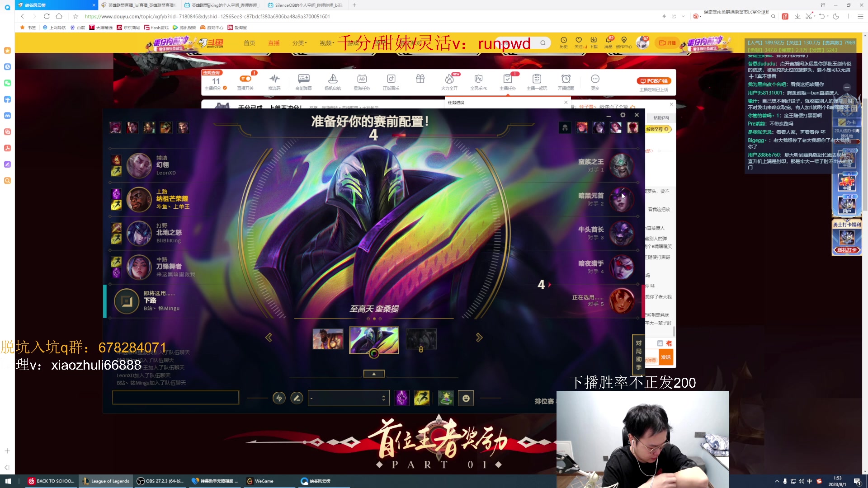This screenshot has height=488, width=868.
Task: Open the emote picker smiley icon
Action: (x=466, y=398)
